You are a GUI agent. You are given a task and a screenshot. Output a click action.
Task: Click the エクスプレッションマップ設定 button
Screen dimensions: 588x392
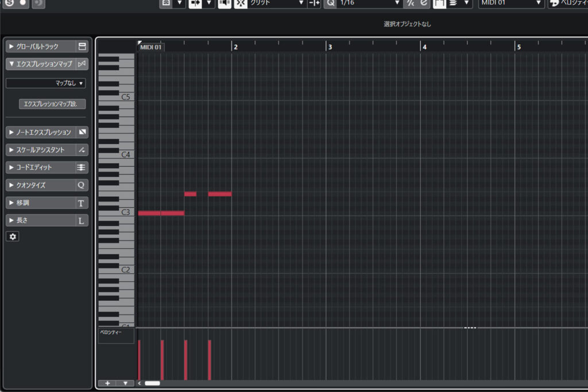[52, 104]
